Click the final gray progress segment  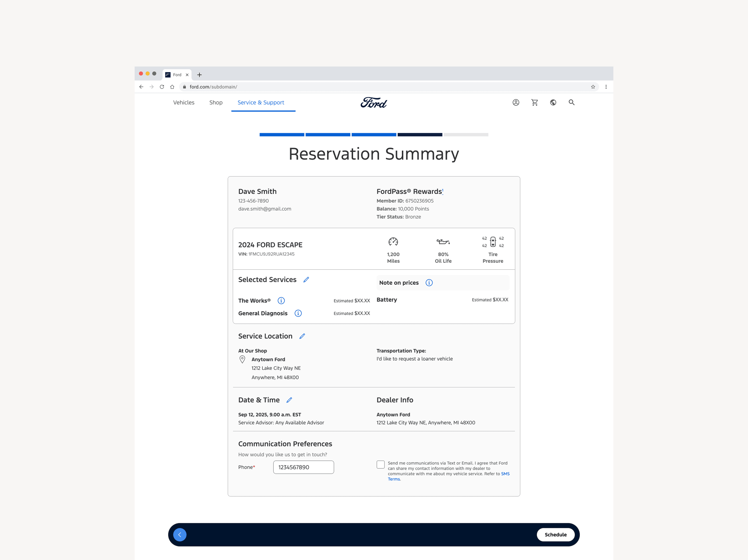[x=466, y=135]
